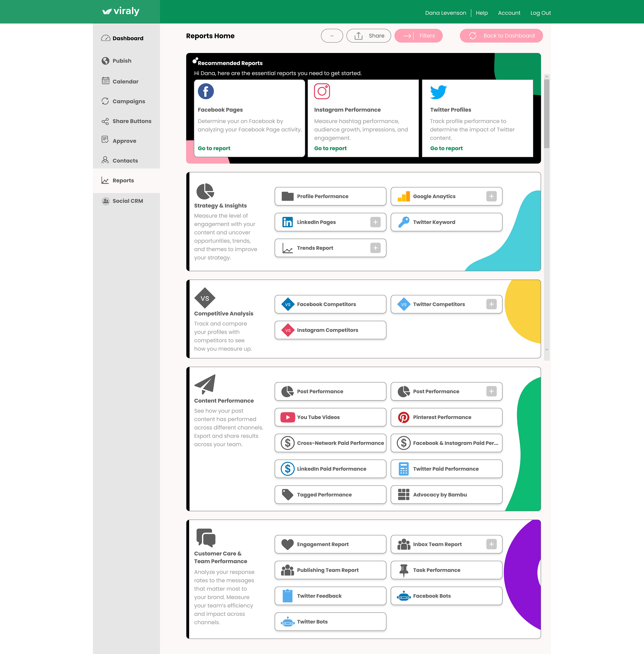This screenshot has height=654, width=644.
Task: Click the plus button on Inbox Team Report
Action: pyautogui.click(x=491, y=544)
